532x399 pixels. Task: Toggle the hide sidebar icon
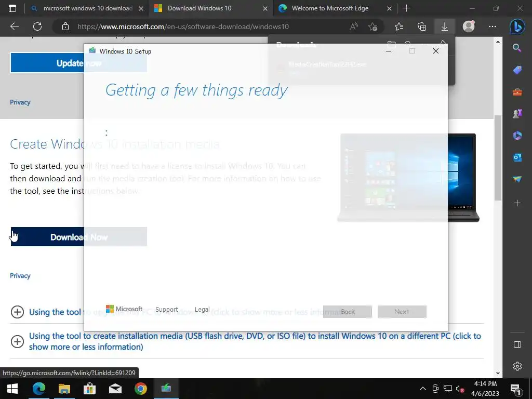point(517,344)
